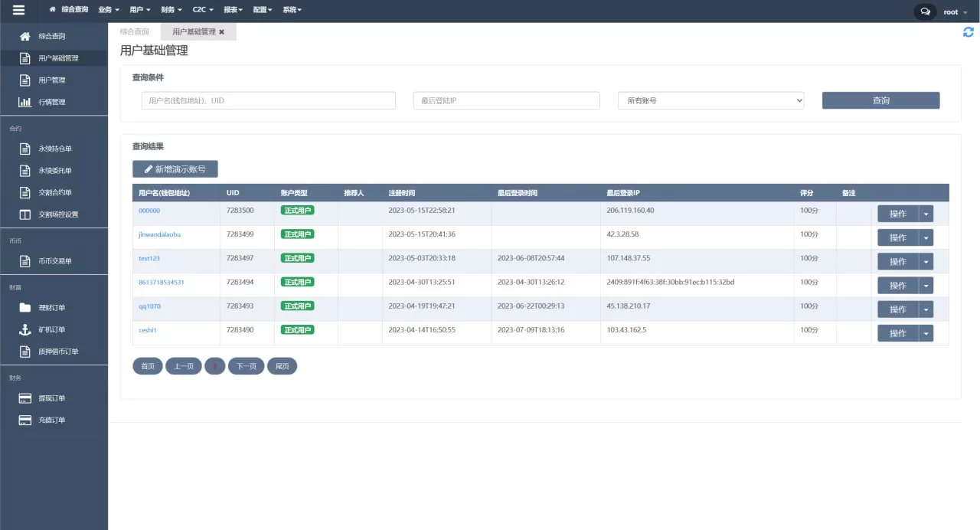Image resolution: width=980 pixels, height=530 pixels.
Task: Click the 新增演示账号 button
Action: 175,169
